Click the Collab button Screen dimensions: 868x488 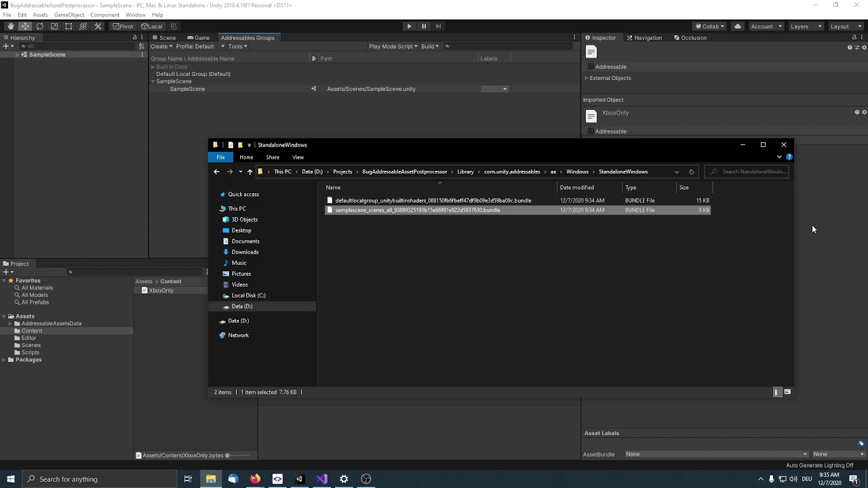tap(709, 26)
